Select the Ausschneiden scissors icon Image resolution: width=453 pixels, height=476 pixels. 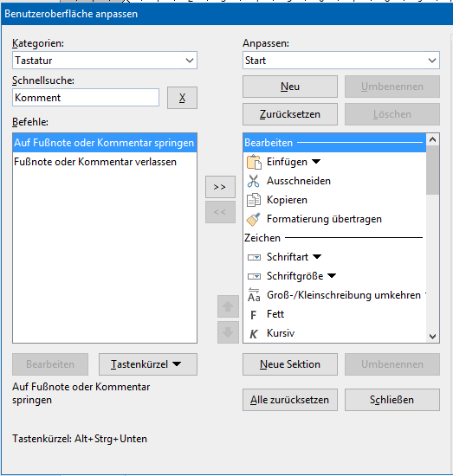pos(254,181)
